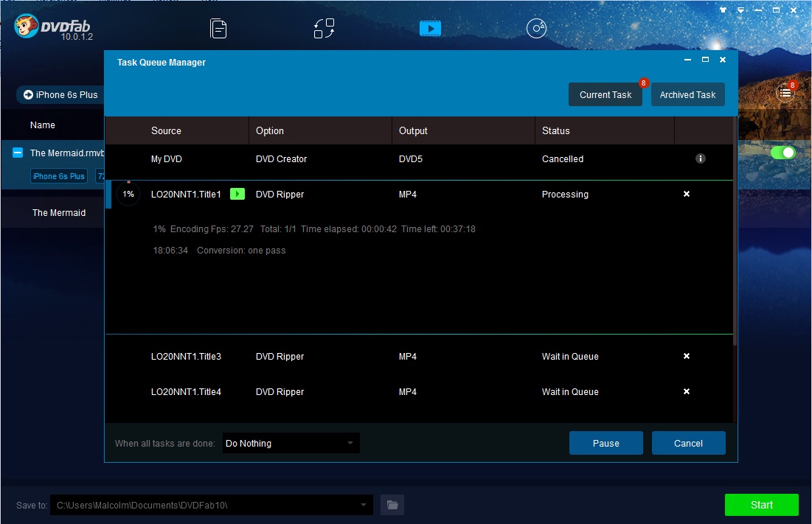
Task: Click the DVD5 output text
Action: [411, 158]
